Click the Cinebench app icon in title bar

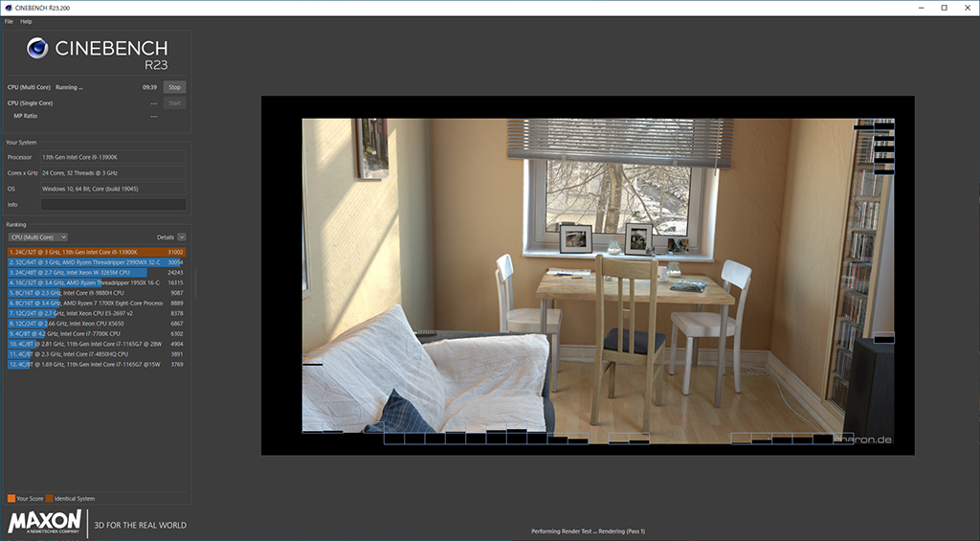click(x=7, y=8)
